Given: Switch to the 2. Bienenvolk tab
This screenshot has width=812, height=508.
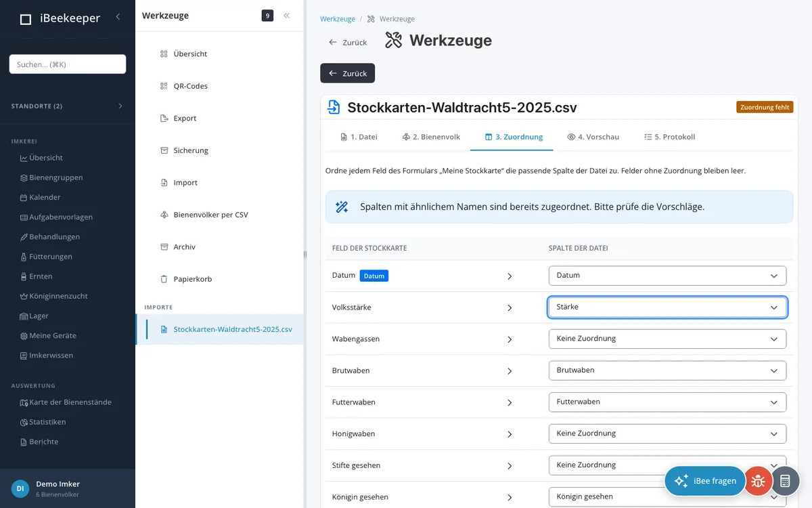Looking at the screenshot, I should coord(431,137).
